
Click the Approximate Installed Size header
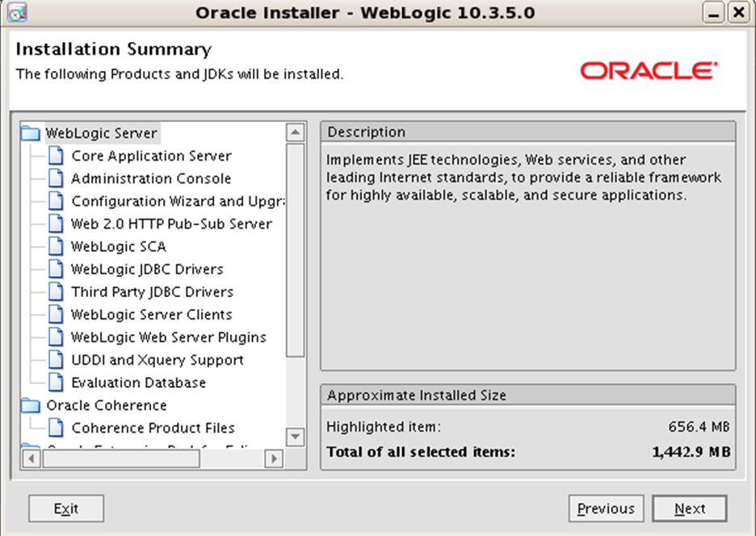pos(528,396)
